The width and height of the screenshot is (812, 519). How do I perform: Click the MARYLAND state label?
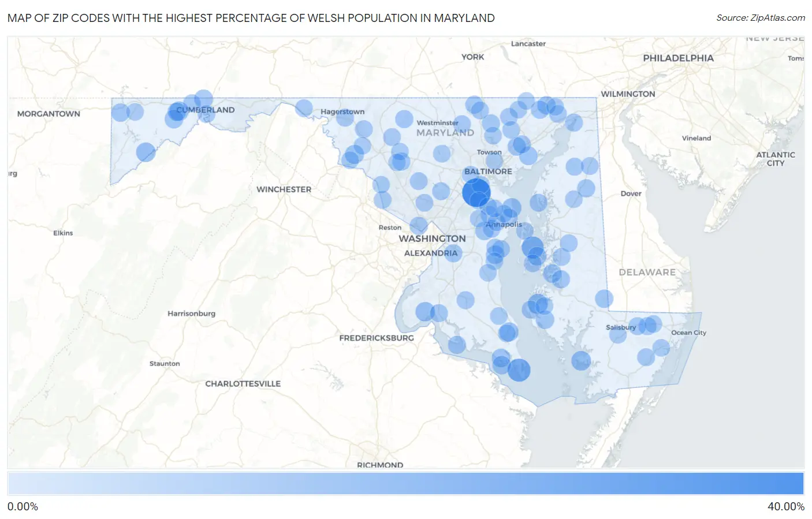445,133
